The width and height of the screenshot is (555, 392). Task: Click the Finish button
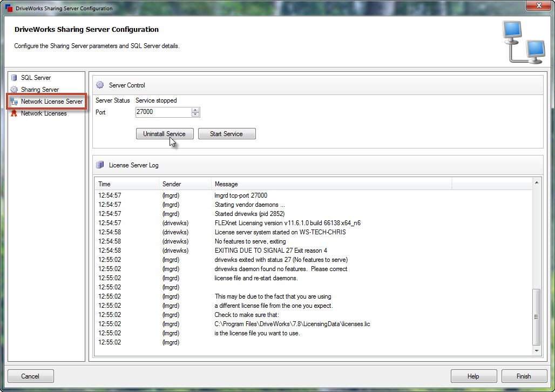pyautogui.click(x=524, y=376)
